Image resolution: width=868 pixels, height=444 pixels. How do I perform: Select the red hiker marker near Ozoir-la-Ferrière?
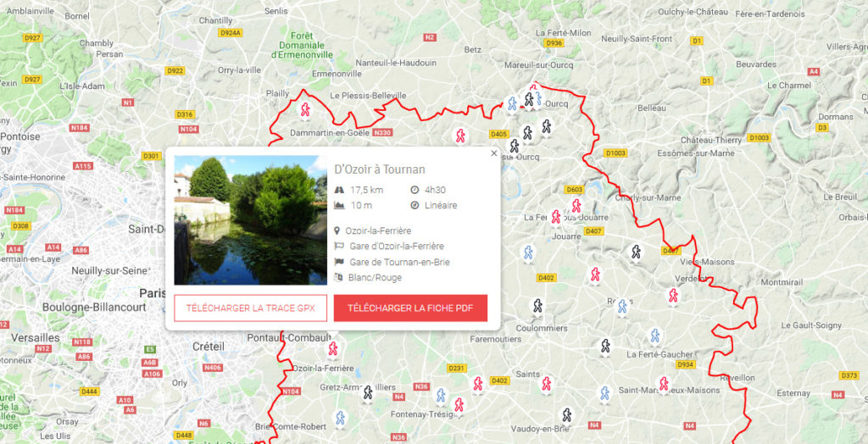[x=332, y=349]
